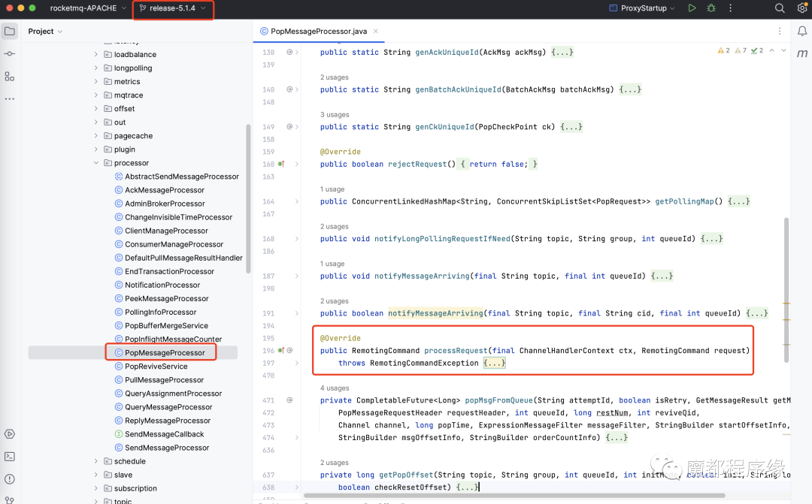Viewport: 812px width, 504px height.
Task: Open PullMessageProcessor class in tree
Action: (164, 380)
